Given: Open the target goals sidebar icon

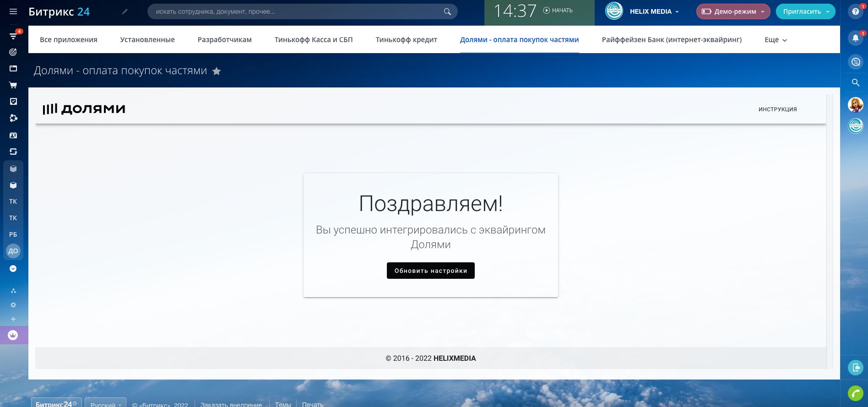Looking at the screenshot, I should pos(13,52).
